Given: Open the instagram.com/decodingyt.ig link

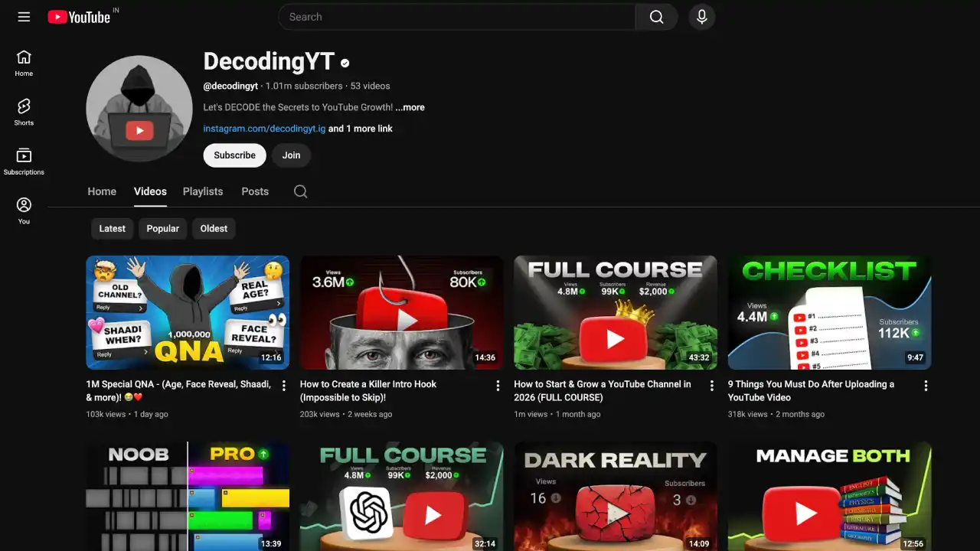Looking at the screenshot, I should (x=264, y=128).
